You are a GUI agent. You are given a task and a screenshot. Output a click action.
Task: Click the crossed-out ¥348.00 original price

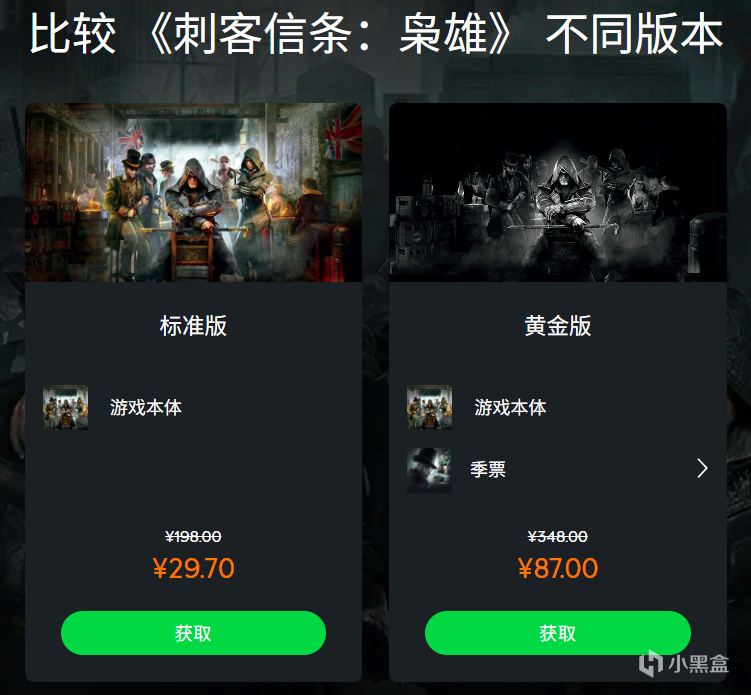coord(558,536)
